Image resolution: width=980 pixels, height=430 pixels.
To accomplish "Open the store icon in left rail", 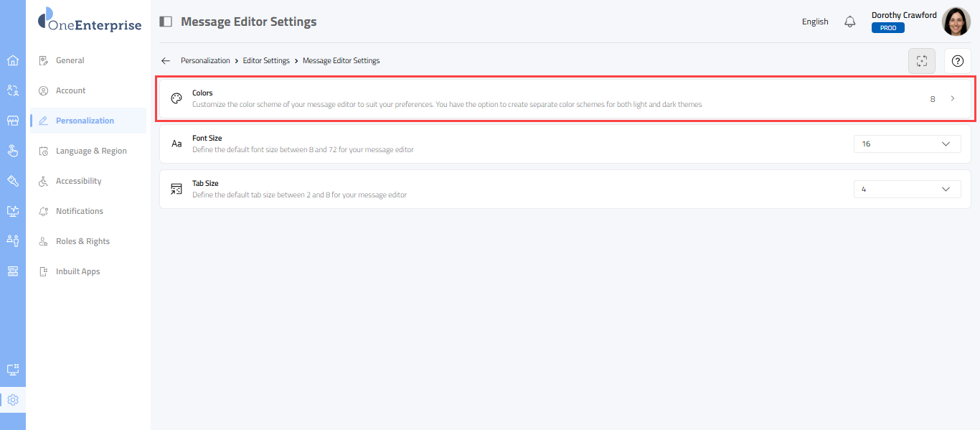I will click(x=12, y=121).
